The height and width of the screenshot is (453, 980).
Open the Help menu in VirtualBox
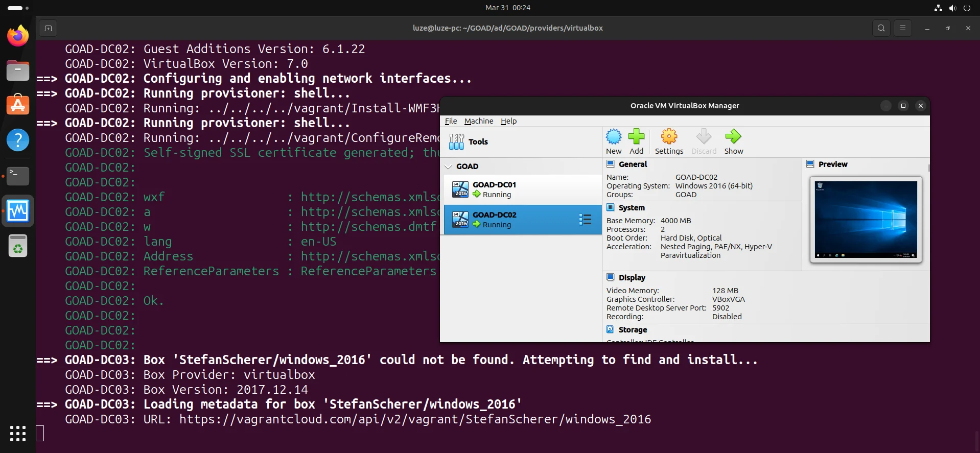click(x=508, y=121)
